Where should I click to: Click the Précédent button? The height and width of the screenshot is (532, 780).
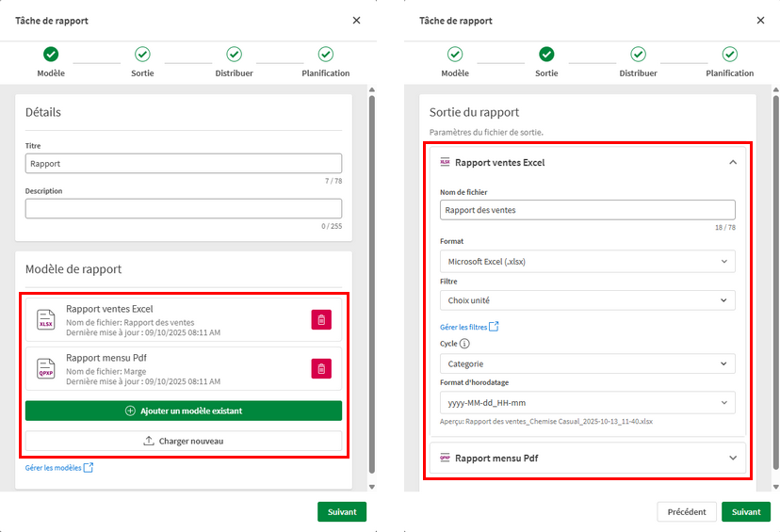click(686, 512)
